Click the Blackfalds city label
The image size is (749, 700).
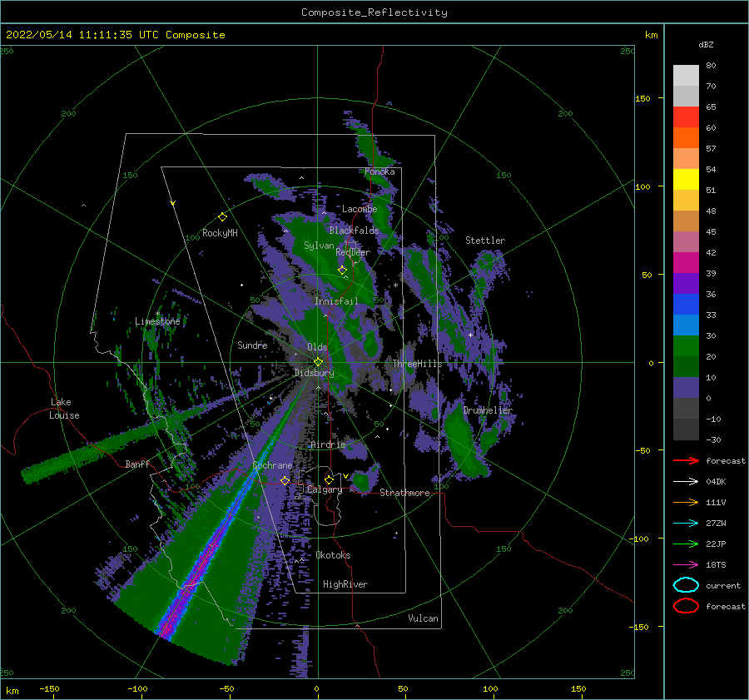[x=354, y=231]
